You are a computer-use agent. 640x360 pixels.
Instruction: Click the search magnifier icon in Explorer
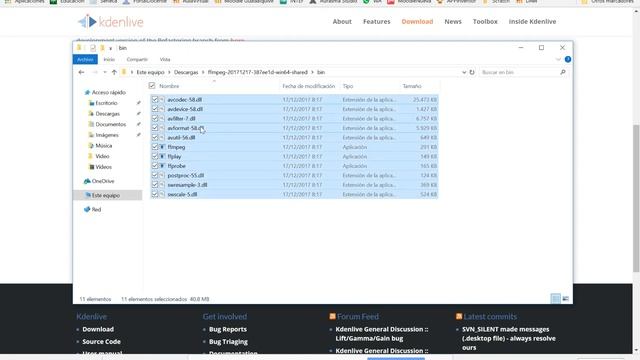(563, 72)
